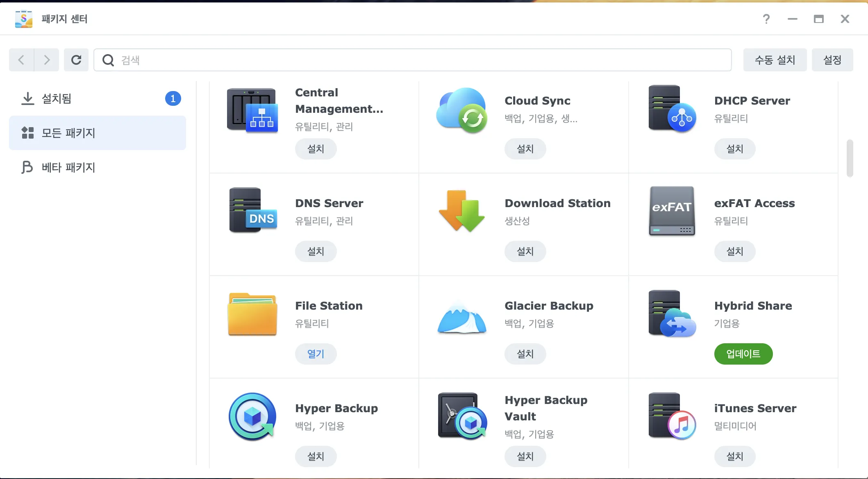
Task: Install Cloud Sync with its 설치 button
Action: [x=525, y=149]
